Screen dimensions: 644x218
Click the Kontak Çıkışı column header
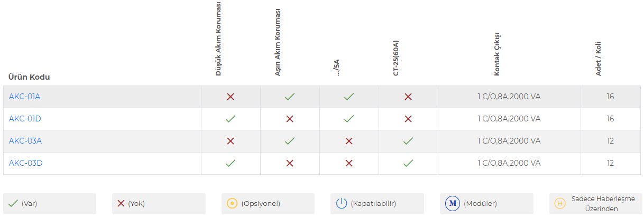tap(497, 54)
